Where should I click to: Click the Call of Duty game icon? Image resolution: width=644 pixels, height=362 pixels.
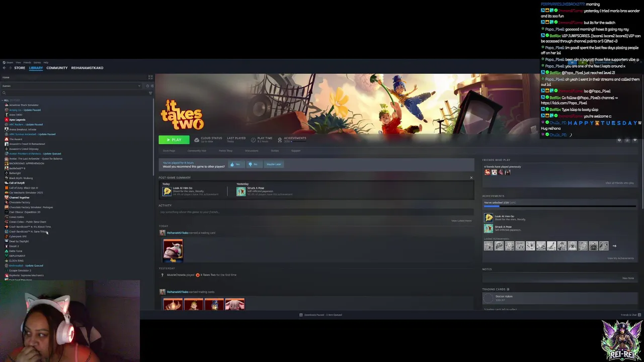click(7, 183)
